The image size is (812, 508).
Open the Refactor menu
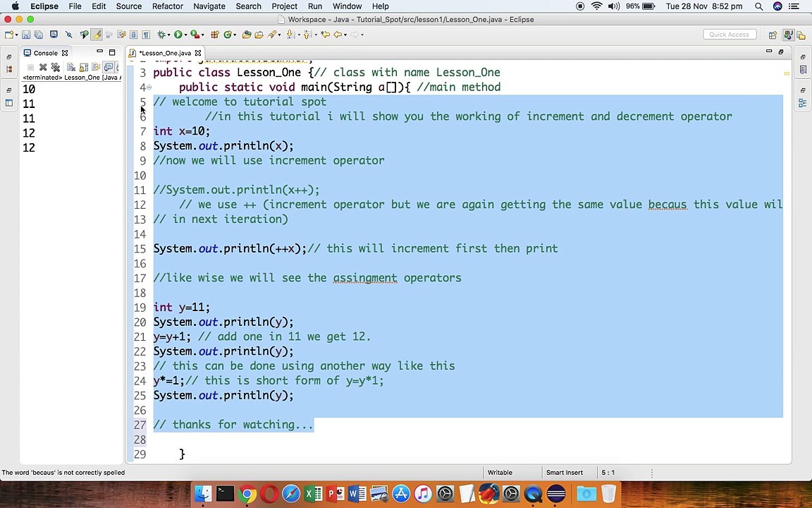click(x=167, y=6)
